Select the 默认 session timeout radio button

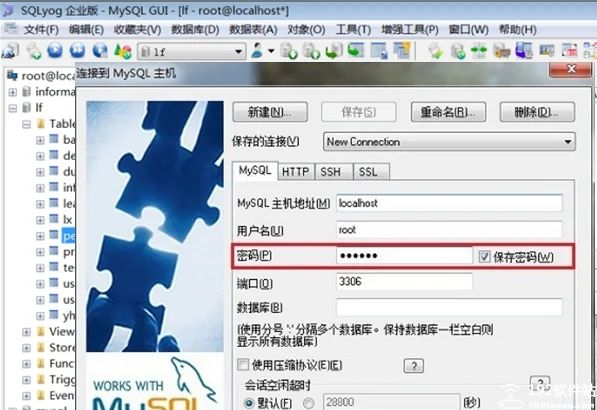tap(249, 403)
